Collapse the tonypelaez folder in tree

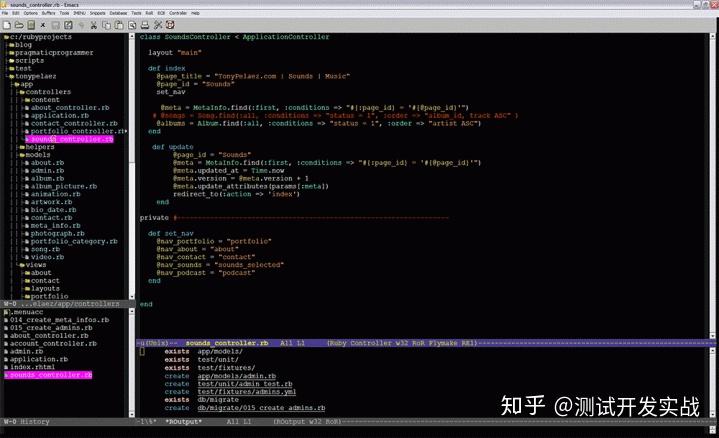coord(12,77)
